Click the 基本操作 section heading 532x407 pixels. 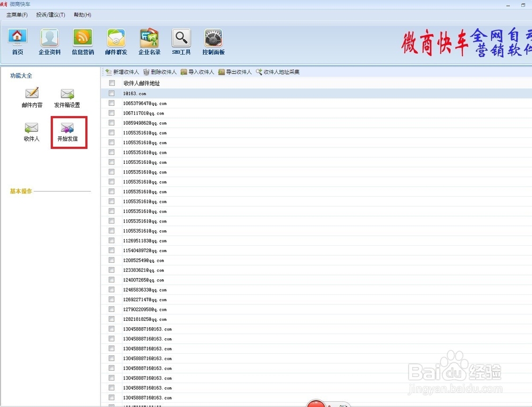21,192
